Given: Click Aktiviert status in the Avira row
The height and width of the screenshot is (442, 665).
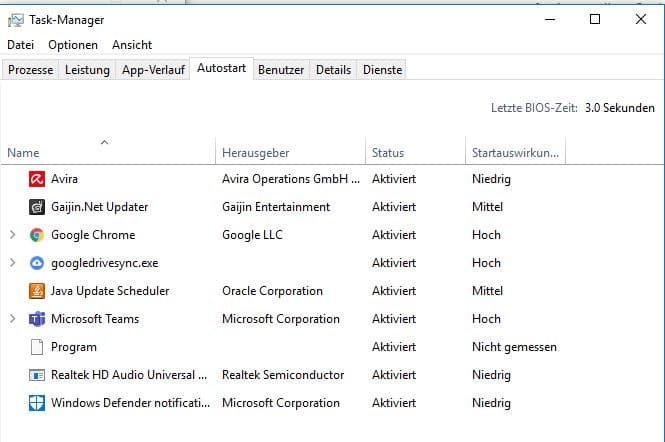Looking at the screenshot, I should click(394, 179).
